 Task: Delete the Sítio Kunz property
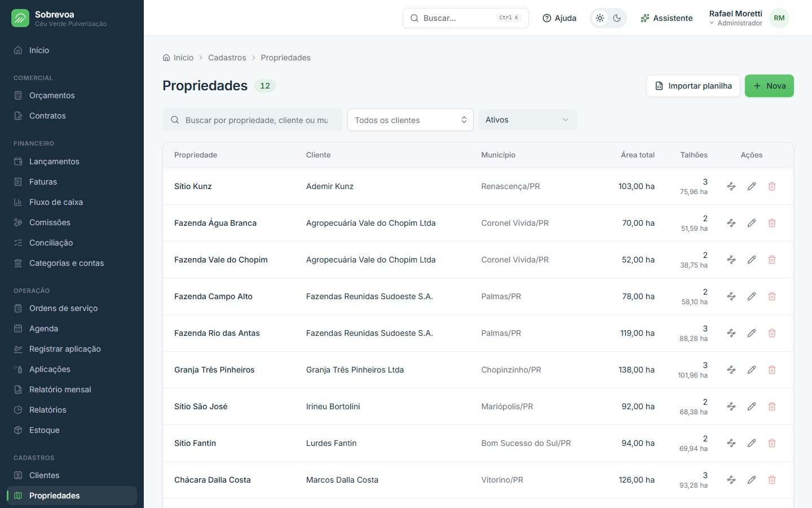[x=772, y=186]
